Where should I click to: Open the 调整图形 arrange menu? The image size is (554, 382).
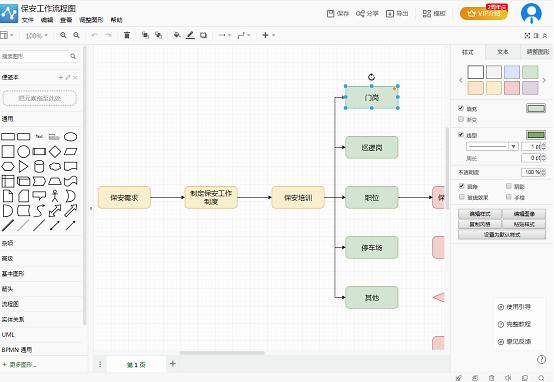[91, 20]
